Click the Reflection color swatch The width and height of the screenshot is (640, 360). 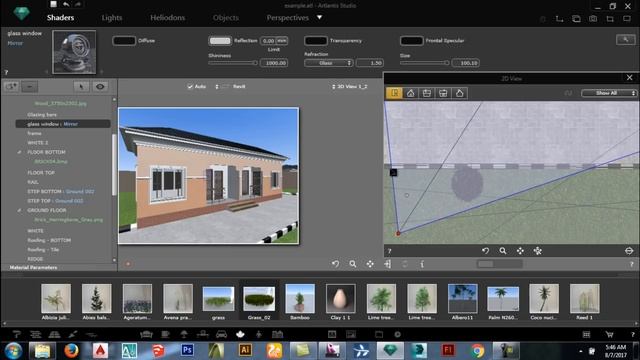[220, 41]
